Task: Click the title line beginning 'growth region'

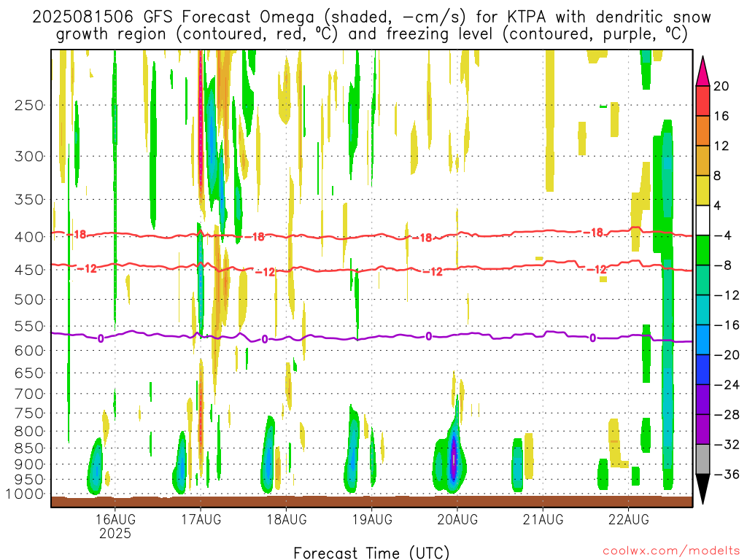Action: point(371,34)
